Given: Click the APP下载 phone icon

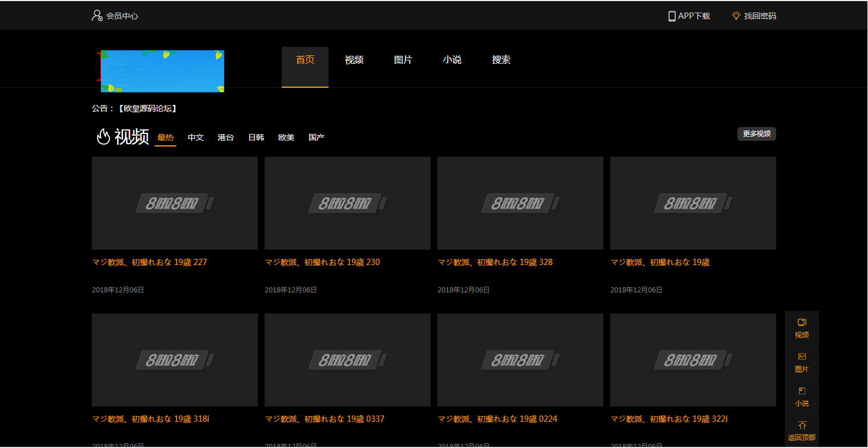Looking at the screenshot, I should [x=672, y=16].
